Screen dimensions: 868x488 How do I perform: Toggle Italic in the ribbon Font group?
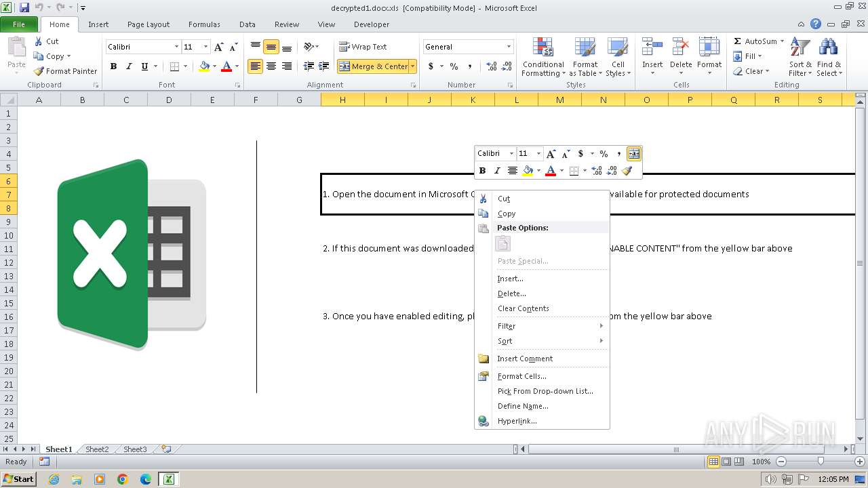coord(129,66)
